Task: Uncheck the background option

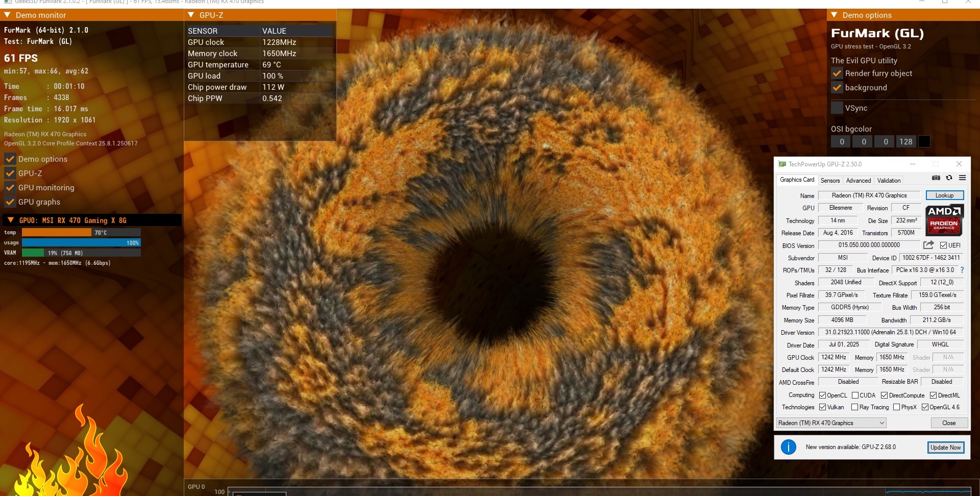Action: coord(837,88)
